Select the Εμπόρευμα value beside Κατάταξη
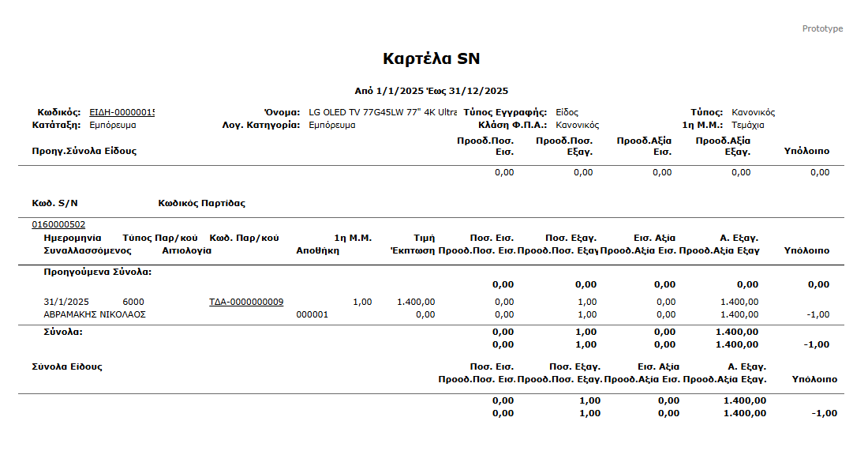 [113, 126]
